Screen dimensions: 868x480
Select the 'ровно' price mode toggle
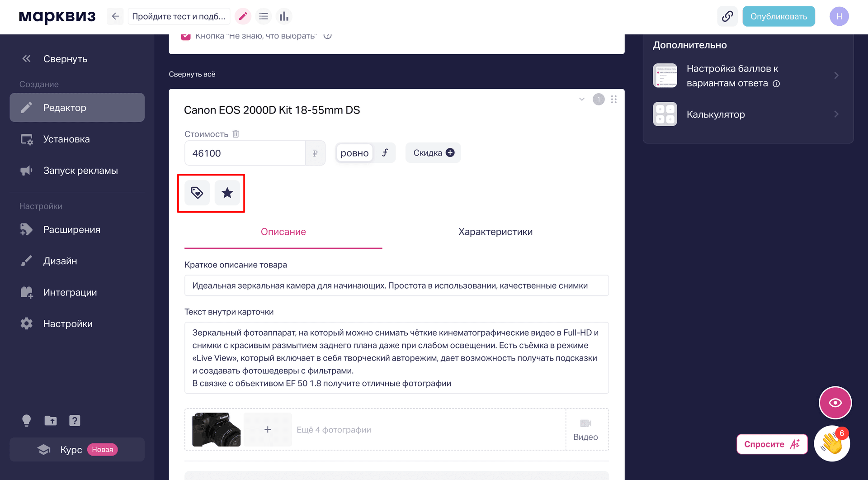(x=354, y=153)
